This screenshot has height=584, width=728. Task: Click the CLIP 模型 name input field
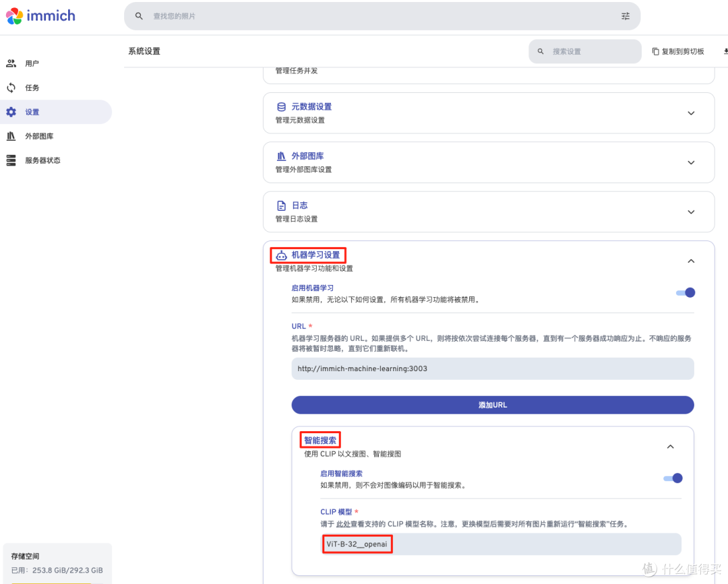[x=500, y=544]
